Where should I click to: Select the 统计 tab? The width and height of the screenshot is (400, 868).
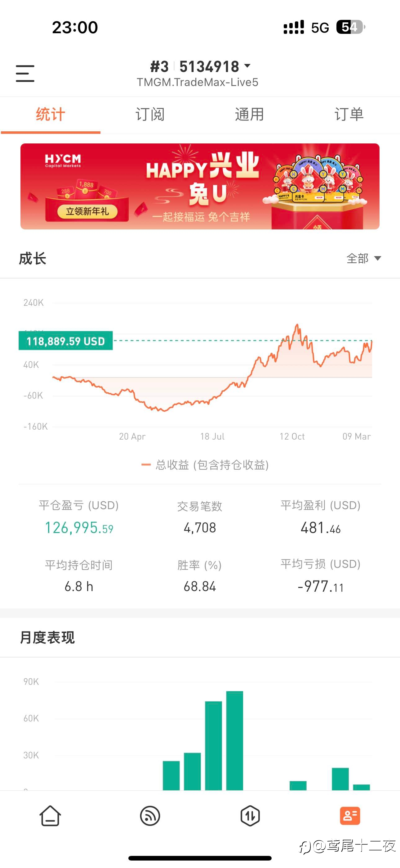pos(51,115)
